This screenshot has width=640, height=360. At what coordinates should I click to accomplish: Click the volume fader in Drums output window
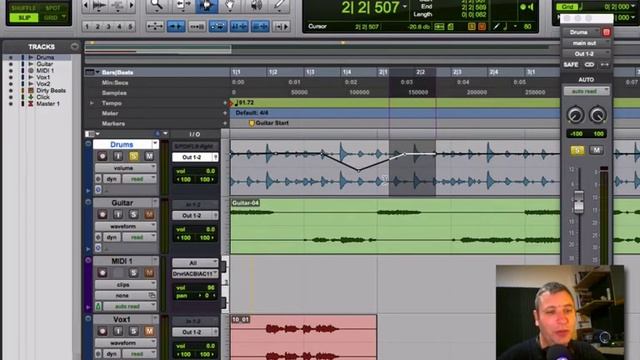579,202
